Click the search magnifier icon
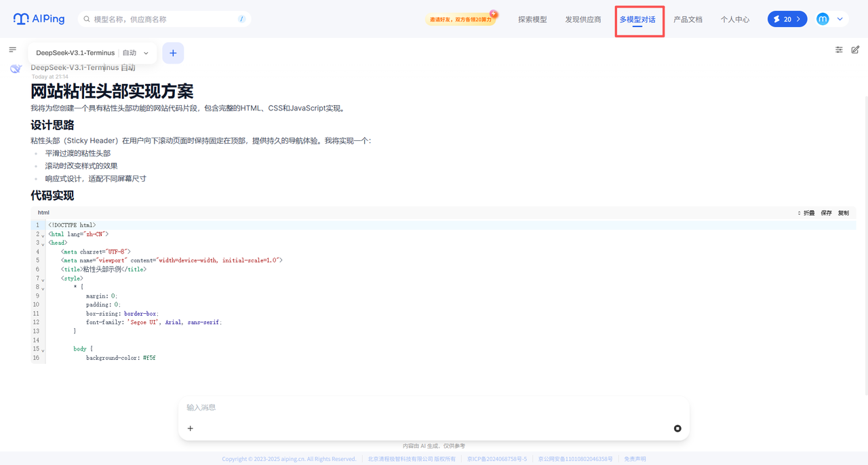Viewport: 868px width, 465px height. (x=87, y=19)
